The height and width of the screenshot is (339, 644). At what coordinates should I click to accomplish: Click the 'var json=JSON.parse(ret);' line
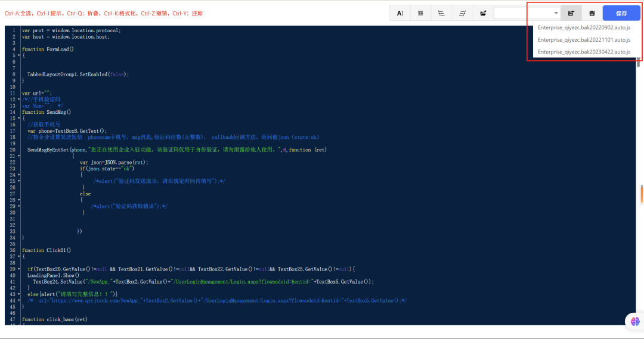114,162
